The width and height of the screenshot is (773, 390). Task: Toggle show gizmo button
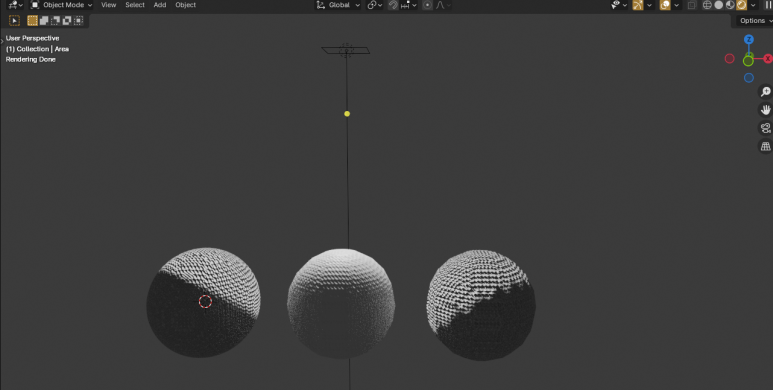tap(638, 5)
